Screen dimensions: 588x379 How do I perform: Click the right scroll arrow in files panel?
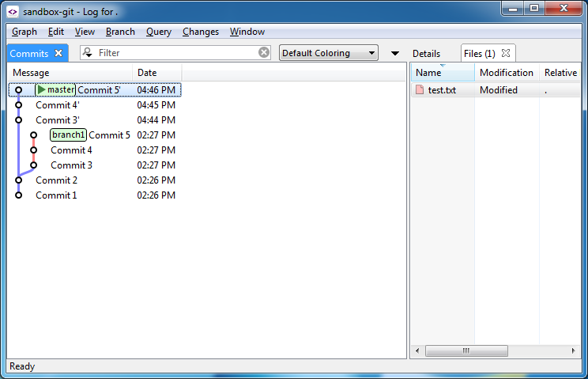[573, 351]
